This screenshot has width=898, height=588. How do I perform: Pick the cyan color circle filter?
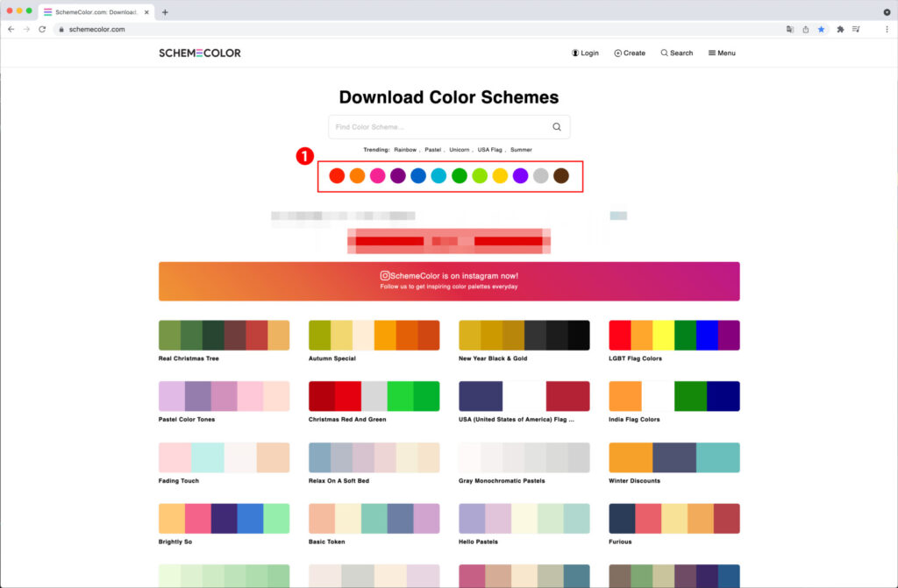pos(438,176)
